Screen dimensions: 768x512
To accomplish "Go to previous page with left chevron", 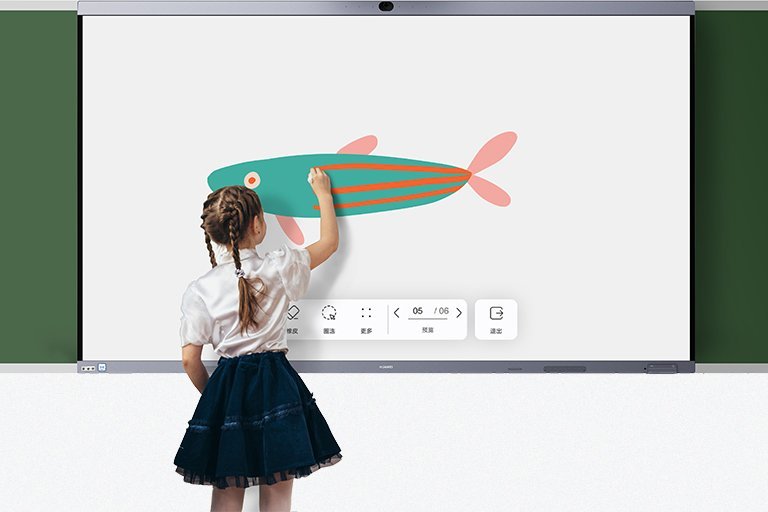I will (397, 313).
